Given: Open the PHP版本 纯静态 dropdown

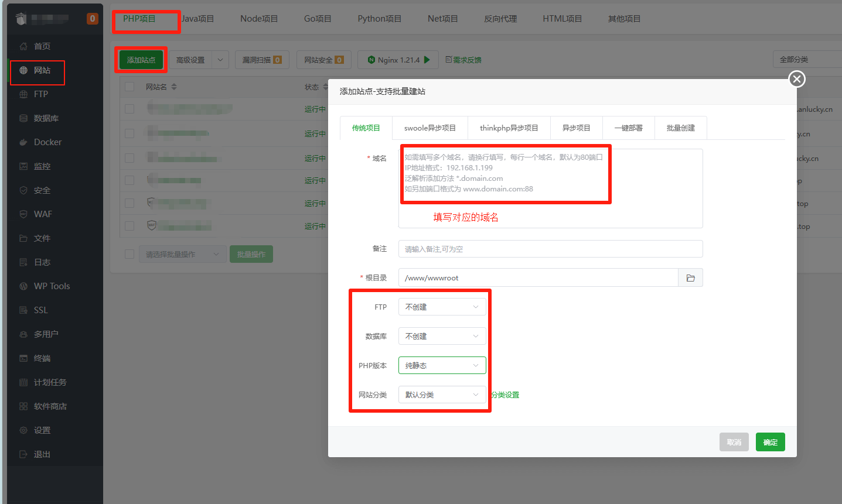Looking at the screenshot, I should (x=442, y=365).
